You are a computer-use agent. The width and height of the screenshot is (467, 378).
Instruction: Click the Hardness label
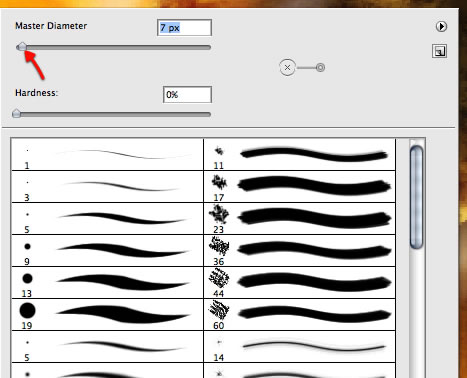coord(36,93)
